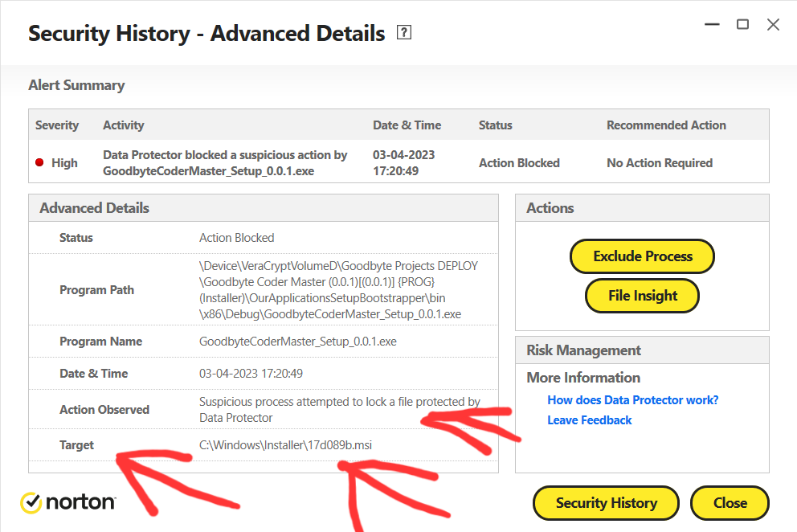This screenshot has height=532, width=797.
Task: Click the '03-04-2023 17:20:49' cell in alert summary
Action: pyautogui.click(x=403, y=163)
